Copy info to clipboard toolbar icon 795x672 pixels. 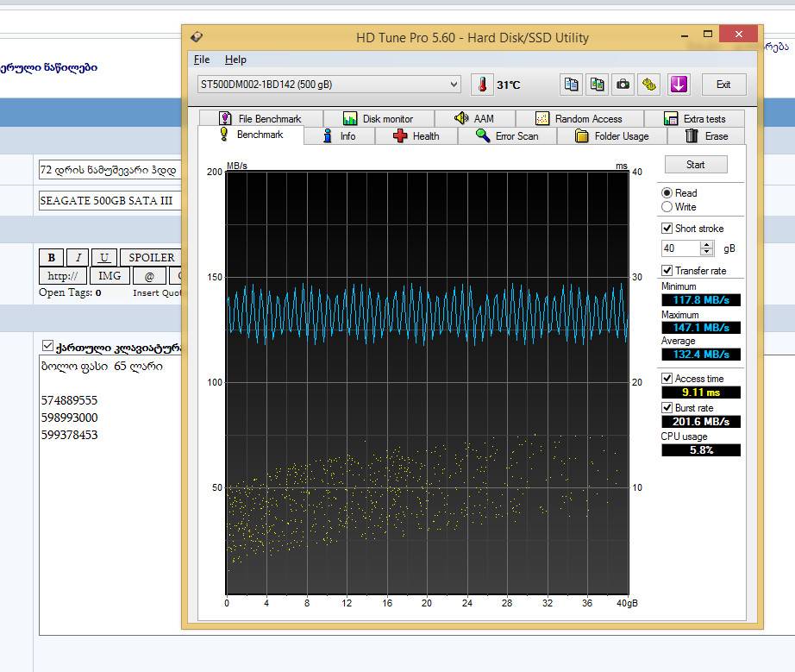pos(571,85)
